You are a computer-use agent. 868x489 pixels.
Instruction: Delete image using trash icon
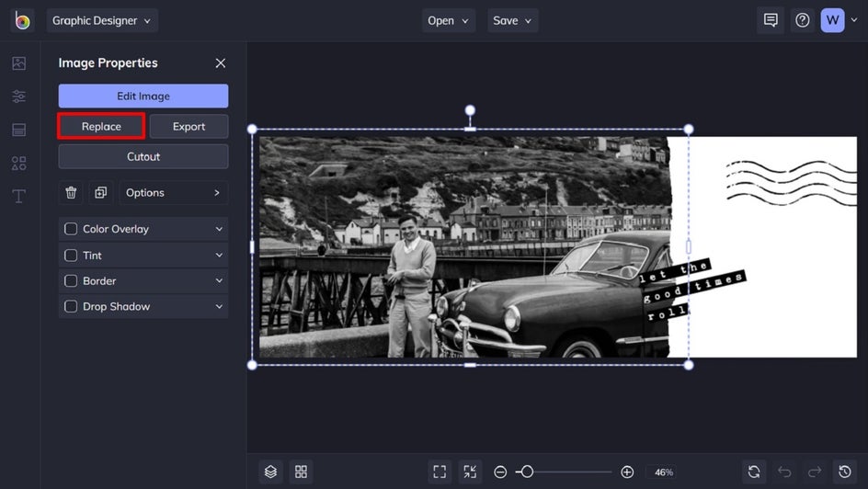71,193
